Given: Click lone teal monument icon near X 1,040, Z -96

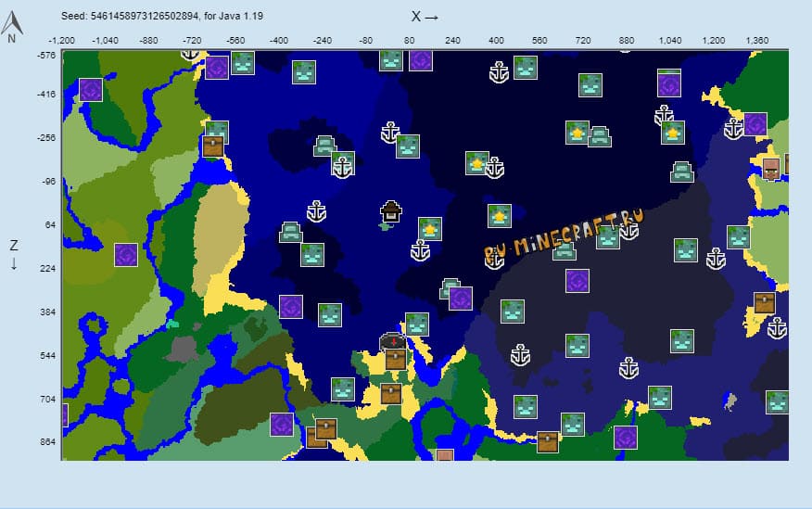Looking at the screenshot, I should pos(682,172).
